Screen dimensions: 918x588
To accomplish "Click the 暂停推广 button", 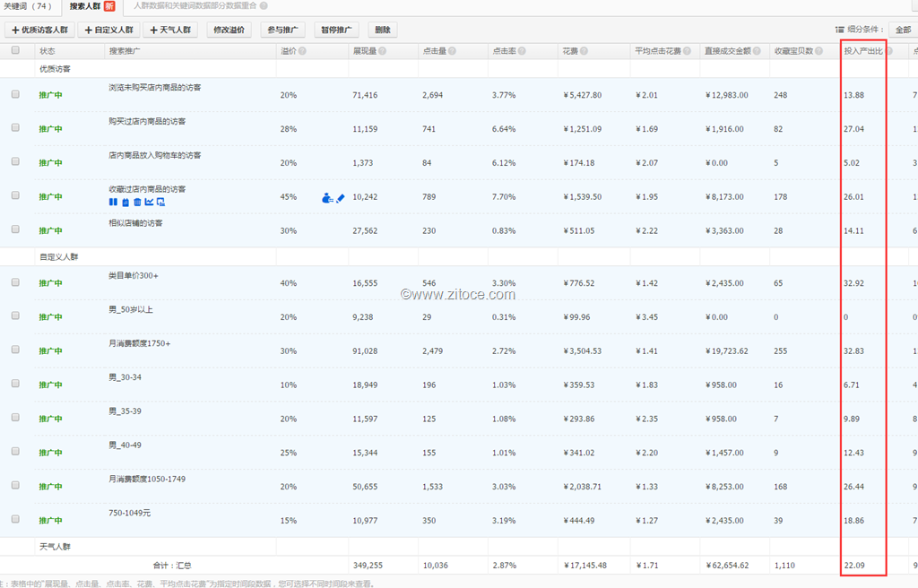I will 340,30.
